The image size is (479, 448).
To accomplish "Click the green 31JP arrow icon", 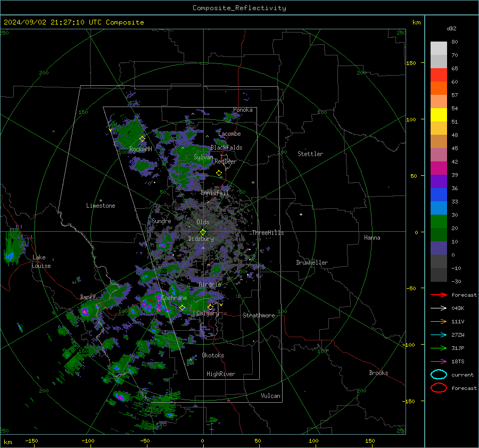I will click(439, 348).
